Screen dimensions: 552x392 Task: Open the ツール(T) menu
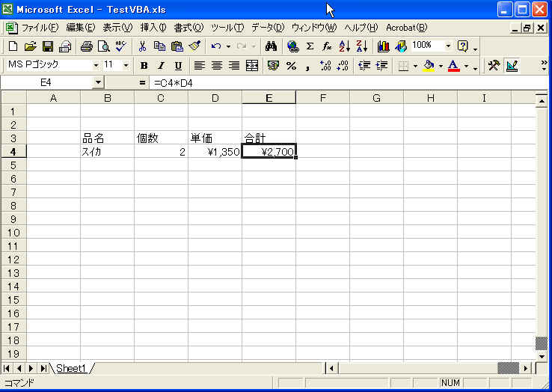pyautogui.click(x=227, y=28)
